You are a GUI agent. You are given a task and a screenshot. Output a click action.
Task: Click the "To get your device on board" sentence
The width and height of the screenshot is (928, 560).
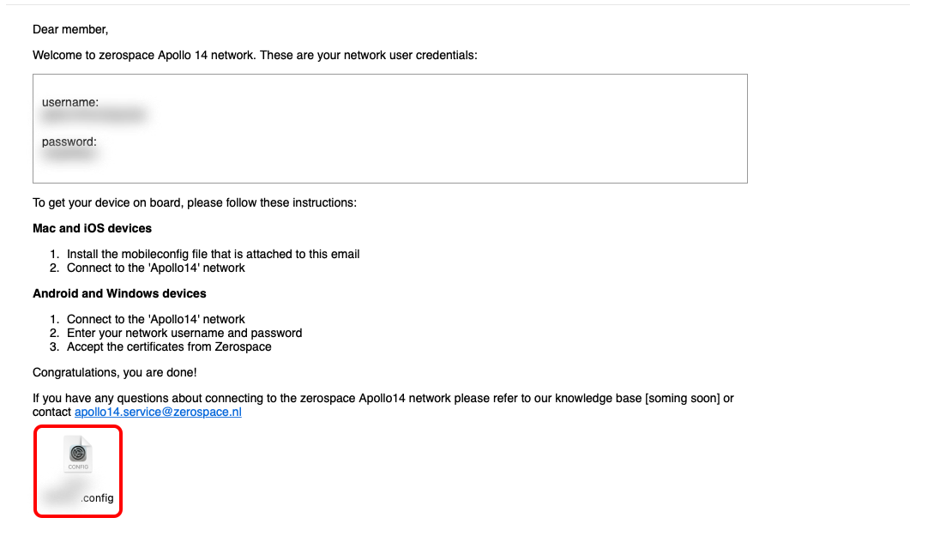195,203
